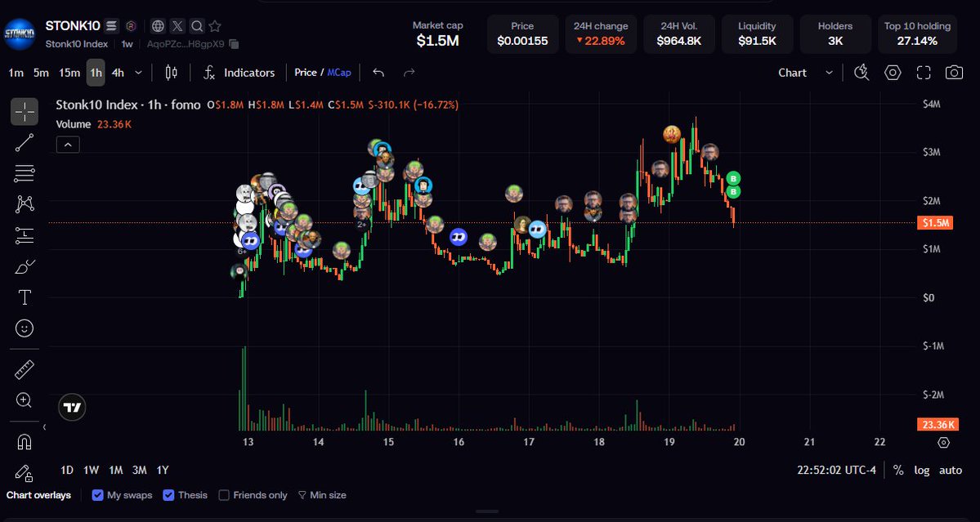980x522 pixels.
Task: Set date range to 3M
Action: pos(140,471)
